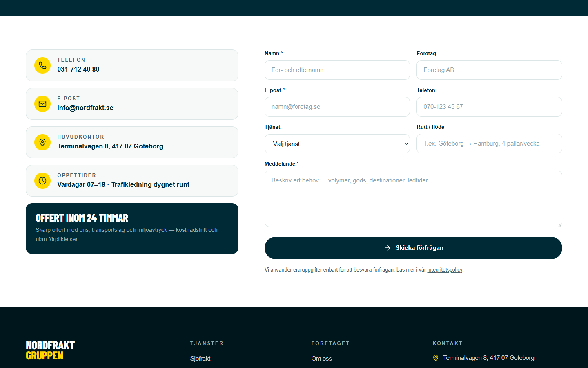Open the integritetspolicy link
Image resolution: width=588 pixels, height=368 pixels.
[x=445, y=270]
